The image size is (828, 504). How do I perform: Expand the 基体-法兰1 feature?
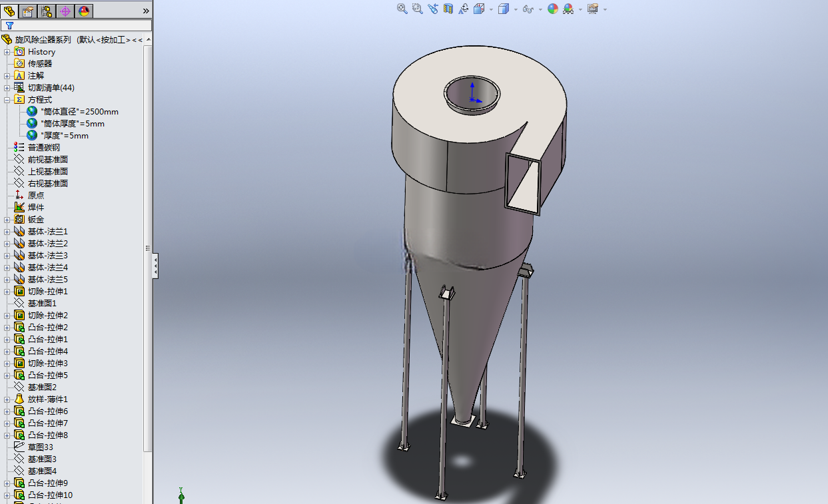(x=7, y=232)
